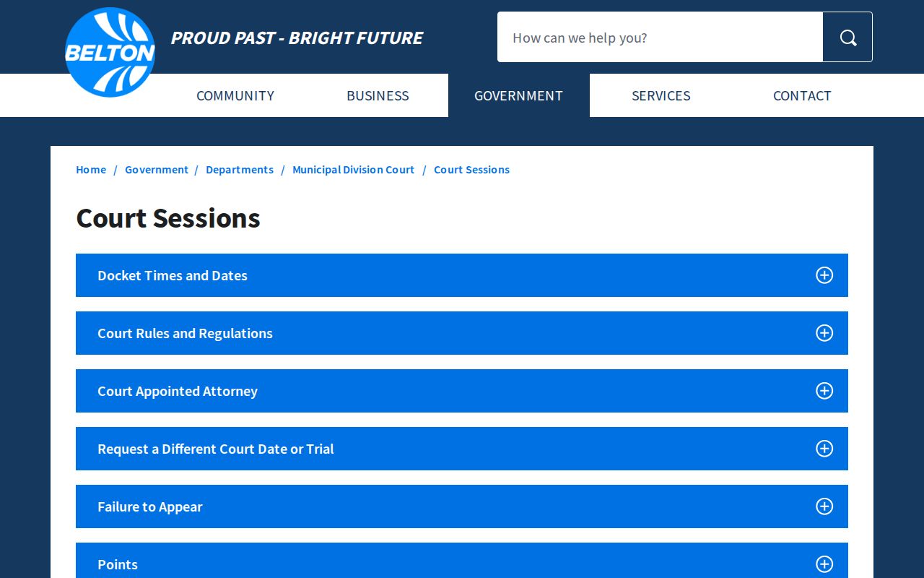The image size is (924, 578).
Task: Go to Home breadcrumb link
Action: pyautogui.click(x=91, y=170)
